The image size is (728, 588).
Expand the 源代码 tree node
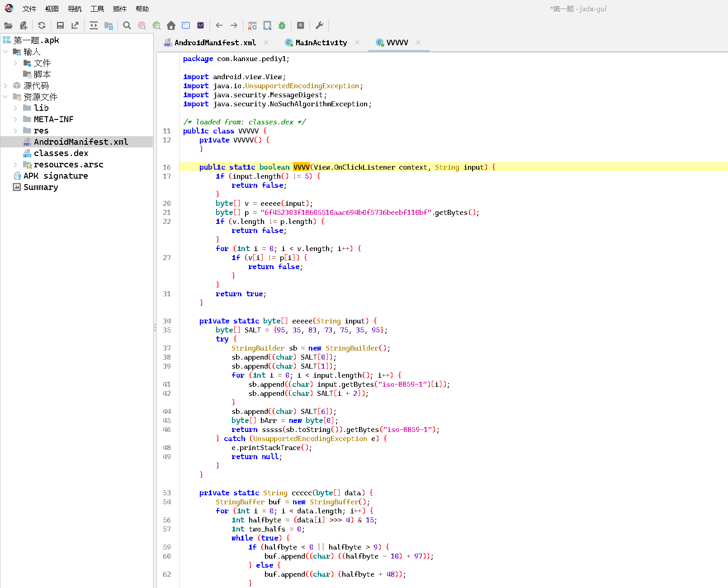5,85
